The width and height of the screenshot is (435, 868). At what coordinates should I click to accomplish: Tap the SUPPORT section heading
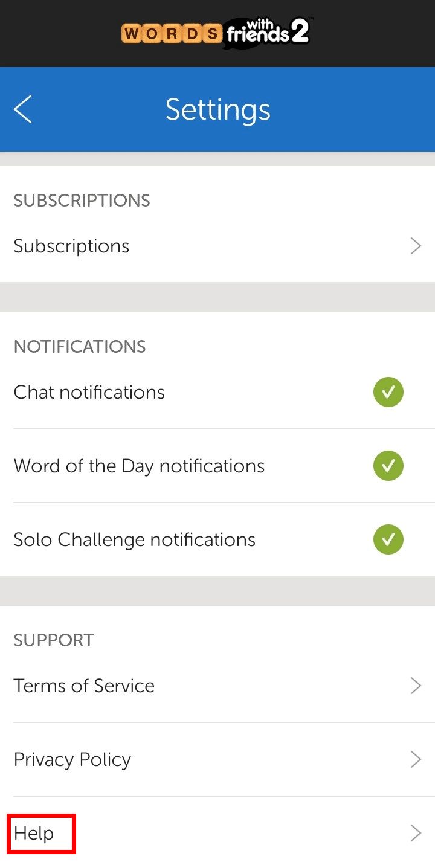point(54,640)
